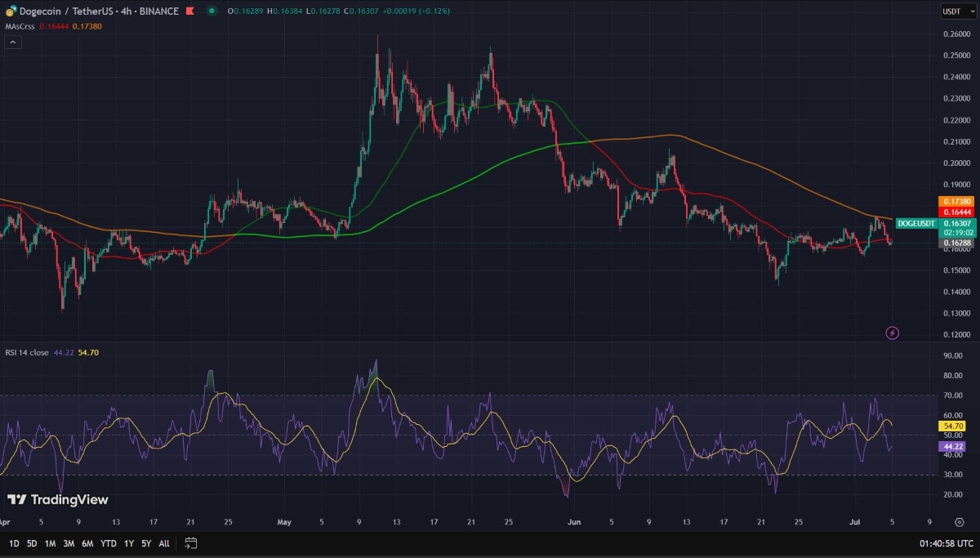Click the RSI 14 close indicator label
The height and width of the screenshot is (558, 980).
click(27, 352)
